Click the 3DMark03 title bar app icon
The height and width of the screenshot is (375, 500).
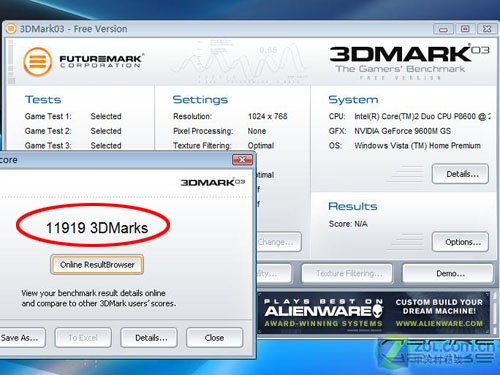pos(11,29)
